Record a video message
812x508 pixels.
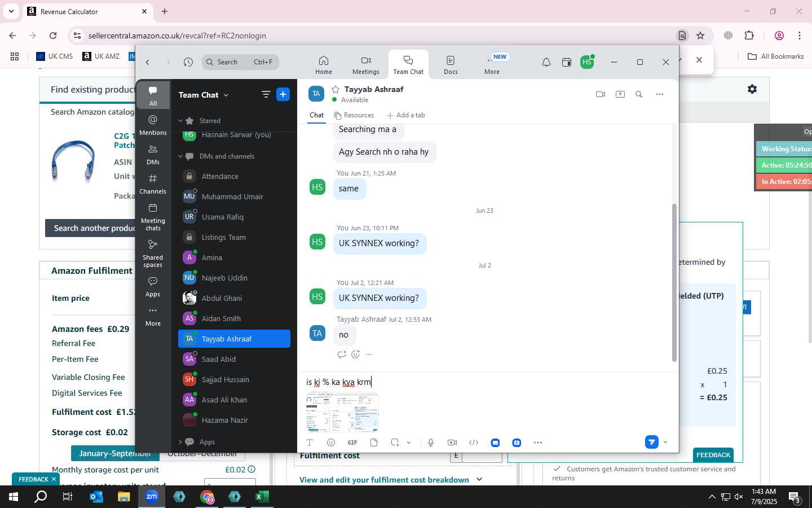(452, 443)
